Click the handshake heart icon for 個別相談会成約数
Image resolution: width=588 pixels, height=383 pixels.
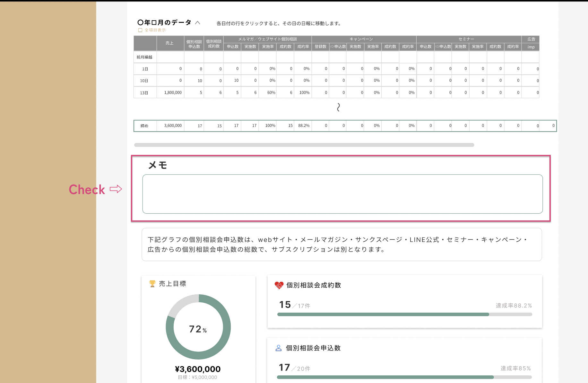coord(279,285)
